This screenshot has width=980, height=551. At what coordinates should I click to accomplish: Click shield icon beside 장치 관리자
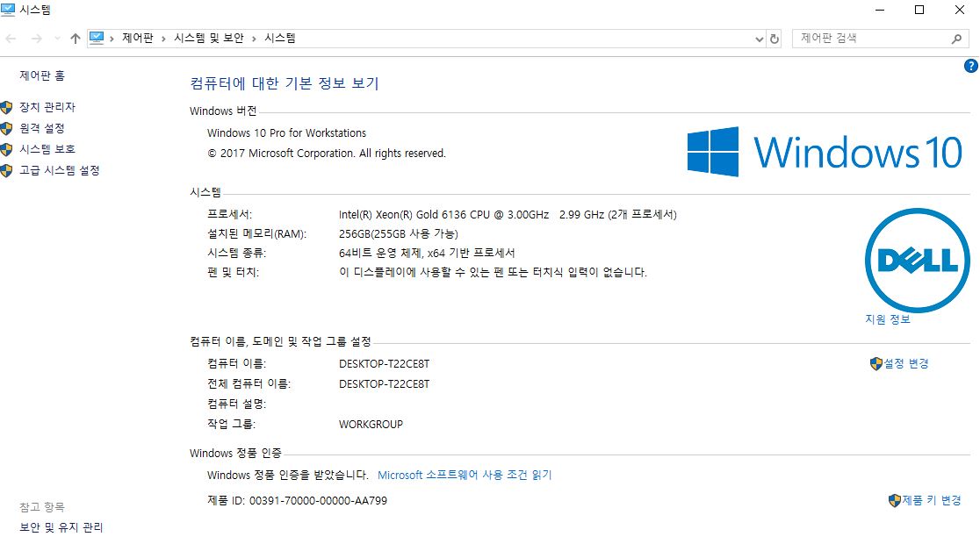coord(6,107)
